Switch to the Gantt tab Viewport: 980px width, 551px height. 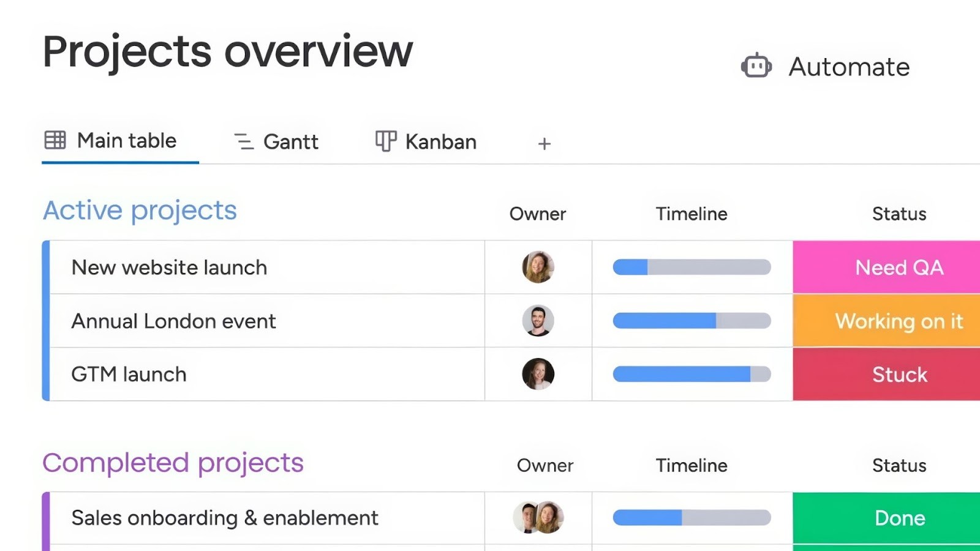click(290, 141)
